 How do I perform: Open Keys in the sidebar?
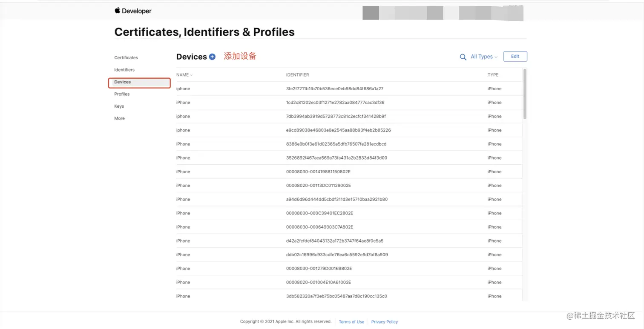click(x=119, y=106)
